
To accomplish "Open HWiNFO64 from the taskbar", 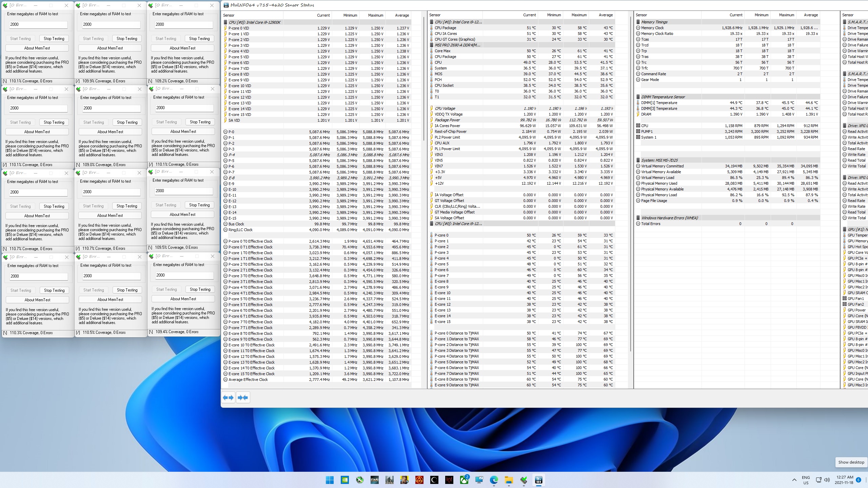I will click(538, 480).
